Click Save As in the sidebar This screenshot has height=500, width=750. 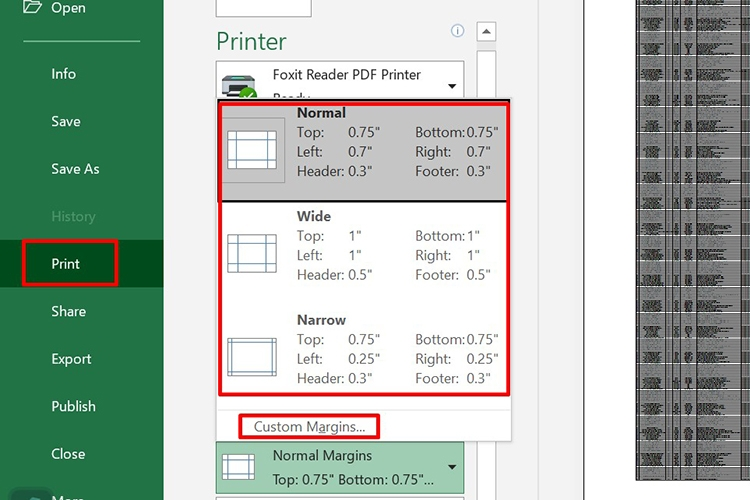coord(75,169)
